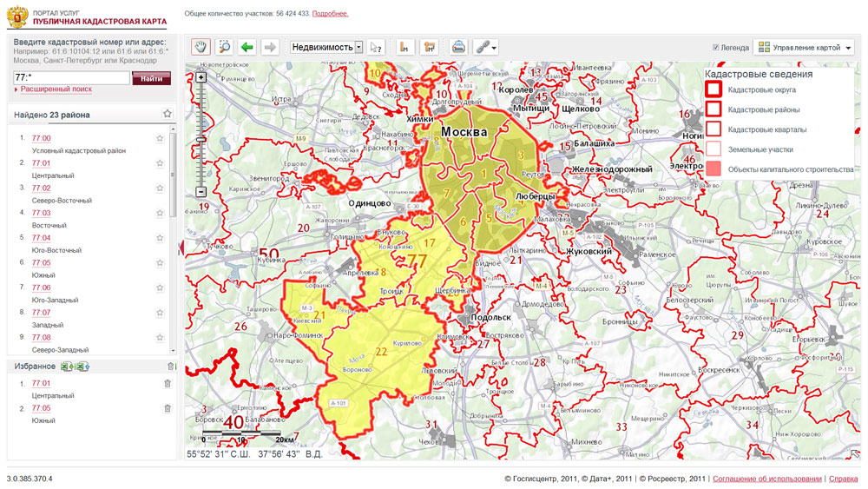Add 77:01 result to favorites with star
Viewport: 868px width, 489px height.
pyautogui.click(x=160, y=163)
